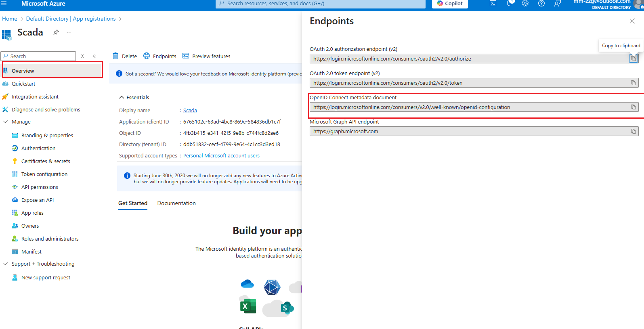Open Azure Cloud Shell from top bar
644x329 pixels.
tap(493, 4)
